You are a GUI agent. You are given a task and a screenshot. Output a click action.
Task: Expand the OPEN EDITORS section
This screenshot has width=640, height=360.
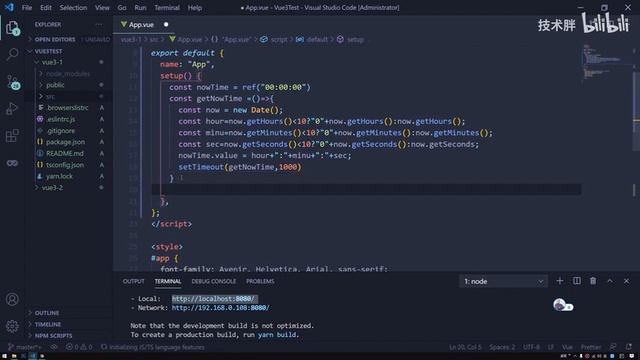(55, 40)
